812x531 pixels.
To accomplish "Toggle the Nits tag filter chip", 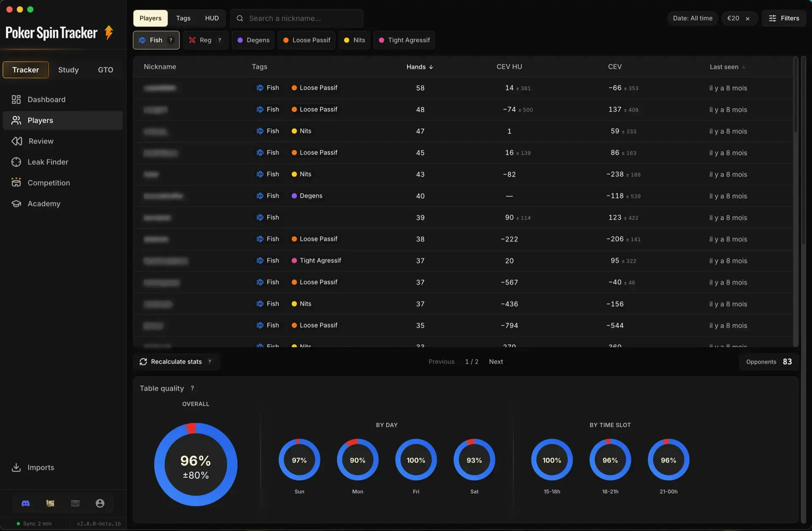I will [354, 40].
